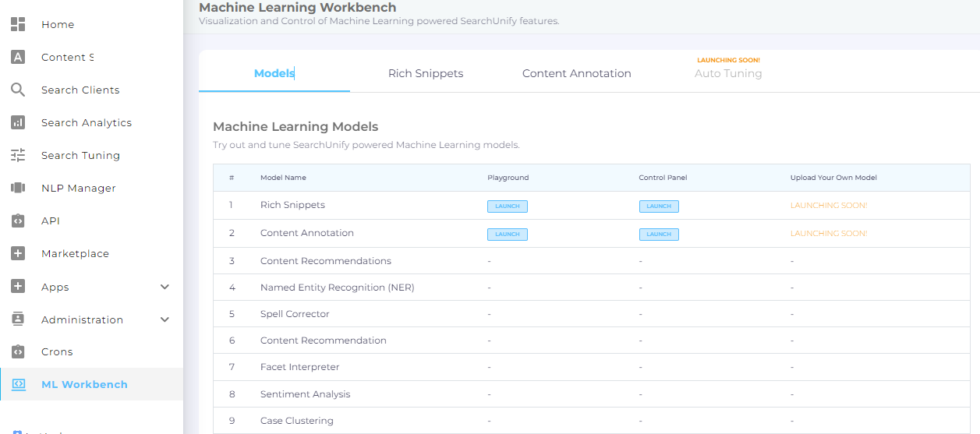Click the Crons icon in sidebar
This screenshot has height=434, width=980.
tap(18, 351)
